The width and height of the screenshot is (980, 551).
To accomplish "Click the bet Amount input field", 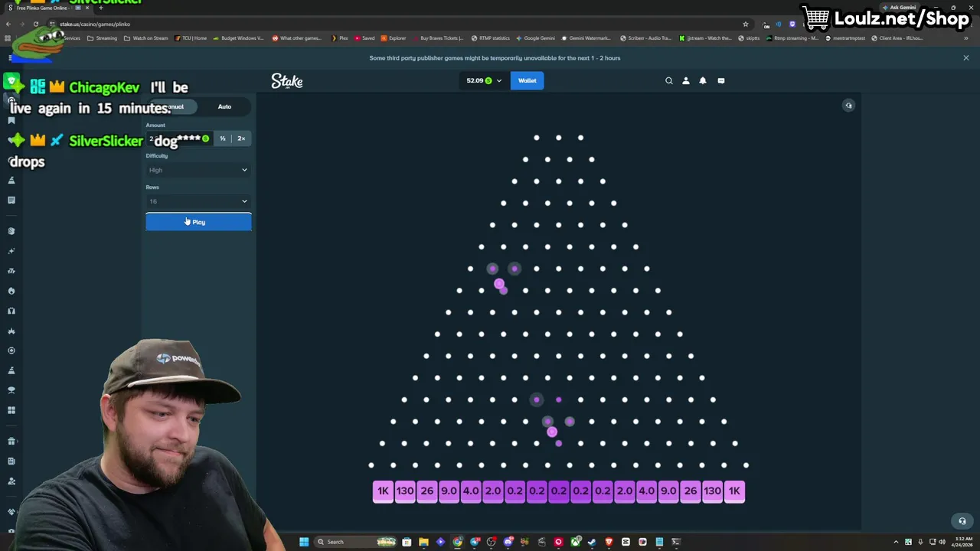I will click(x=179, y=139).
